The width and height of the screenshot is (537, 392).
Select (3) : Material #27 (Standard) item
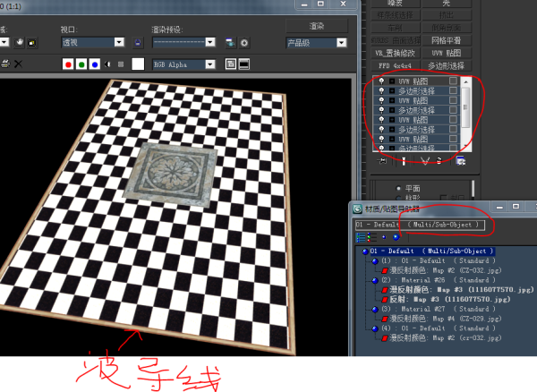[x=439, y=309]
